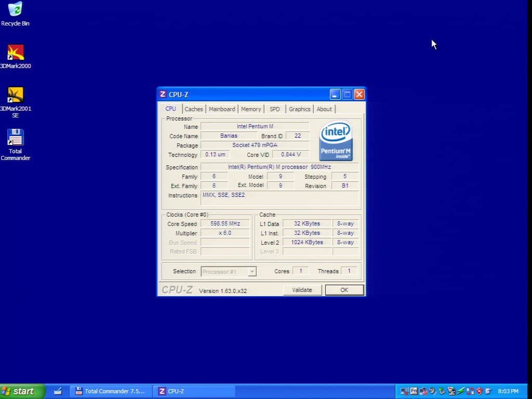Click the Specification field text
This screenshot has width=532, height=399.
[x=280, y=167]
